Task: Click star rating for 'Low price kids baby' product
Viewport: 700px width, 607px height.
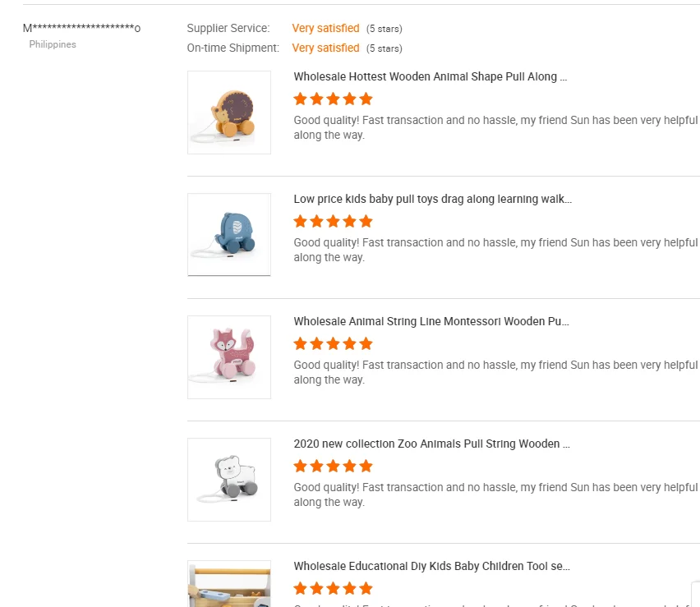Action: point(333,222)
